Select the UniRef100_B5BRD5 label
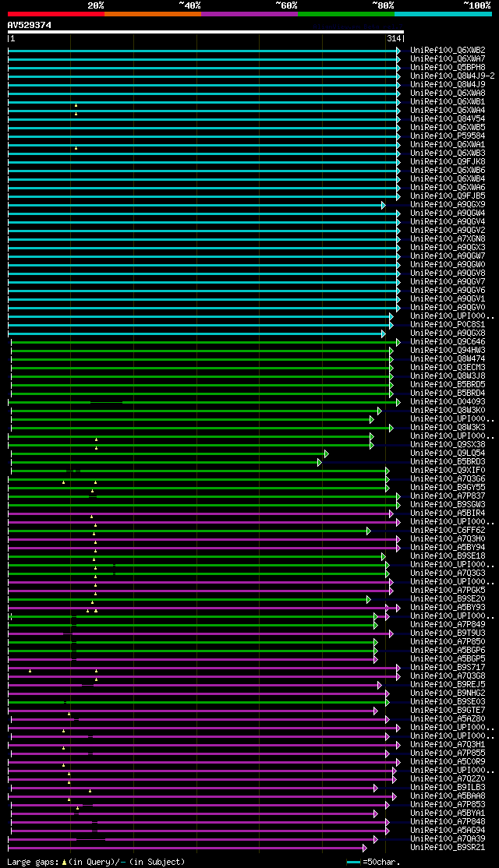This screenshot has width=499, height=868. (x=448, y=385)
